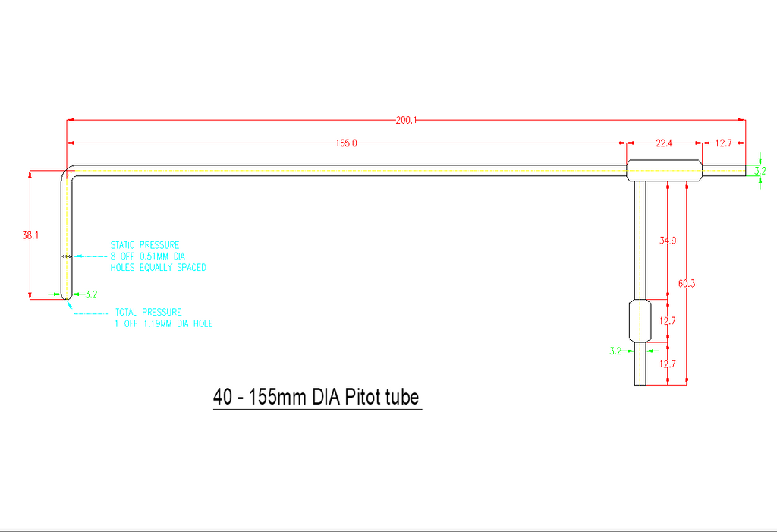
Task: Click the 'HOLES EQUALLY SPACED' text line
Action: [158, 268]
